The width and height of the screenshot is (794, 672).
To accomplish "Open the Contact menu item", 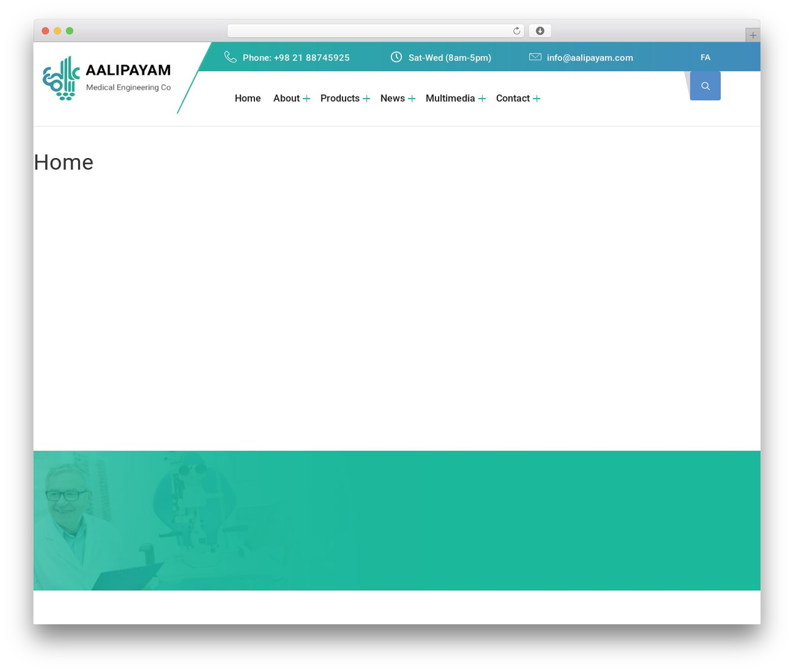I will tap(513, 99).
